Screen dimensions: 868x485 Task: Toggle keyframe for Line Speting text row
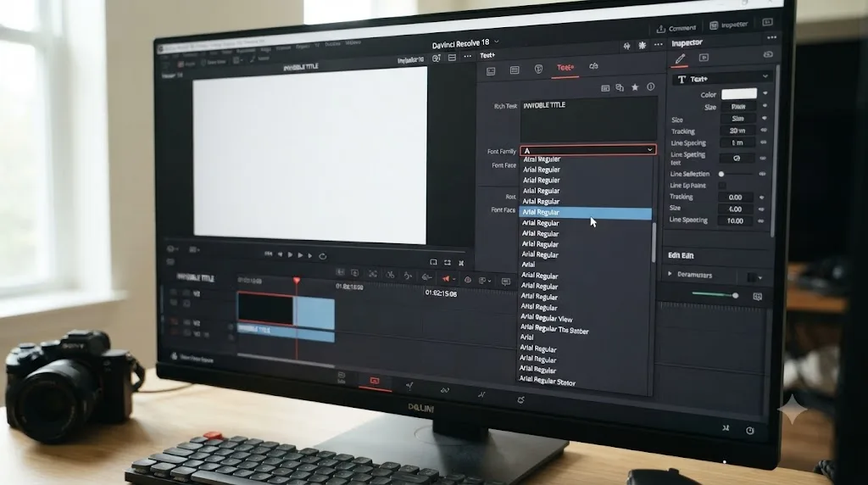tap(763, 158)
